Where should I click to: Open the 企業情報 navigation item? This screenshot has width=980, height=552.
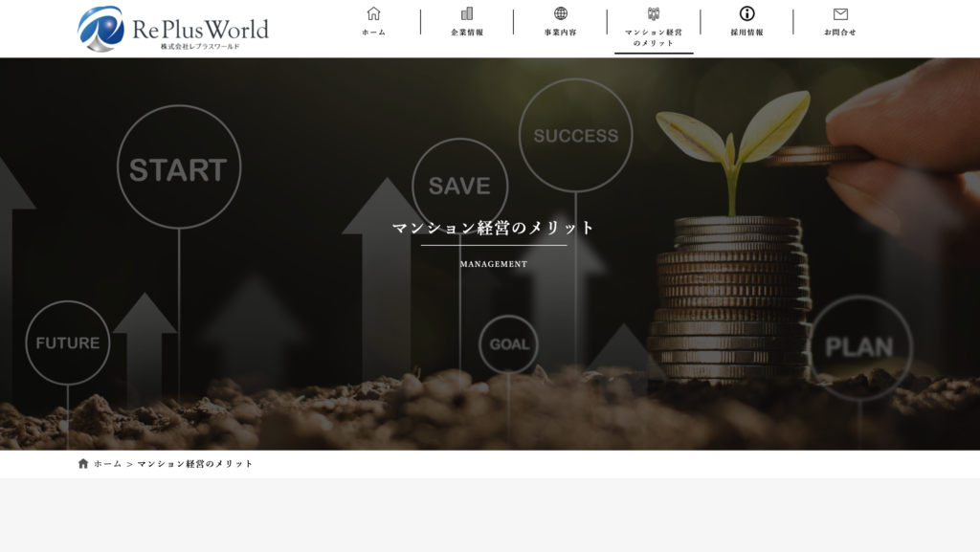[x=465, y=31]
